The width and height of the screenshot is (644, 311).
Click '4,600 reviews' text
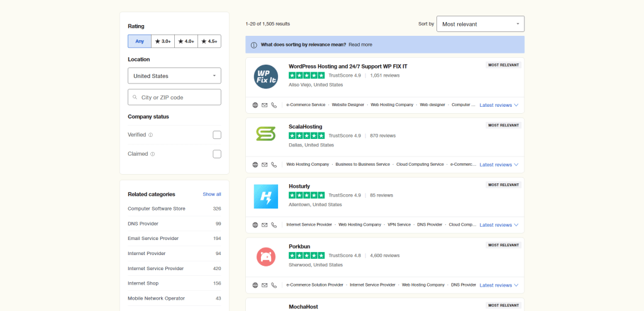pyautogui.click(x=385, y=255)
